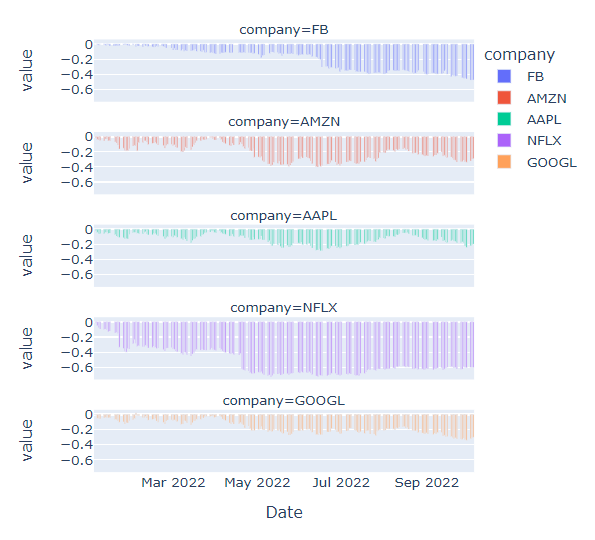Screen dimensions: 595x540
Task: Click the AMZN red legend swatch
Action: 504,98
